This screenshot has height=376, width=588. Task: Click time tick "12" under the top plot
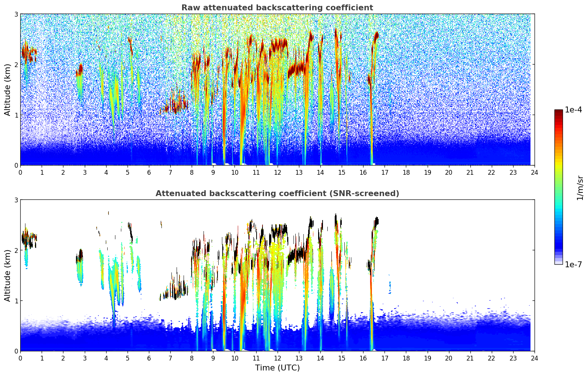pyautogui.click(x=277, y=172)
